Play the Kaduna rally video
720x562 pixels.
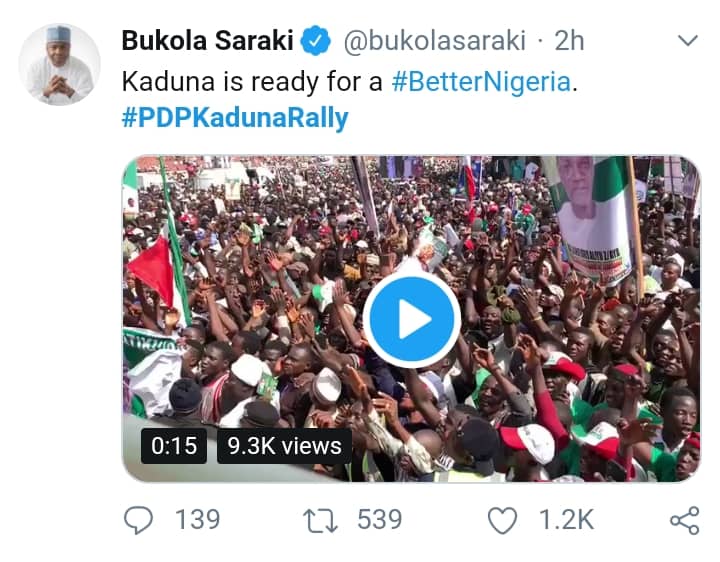412,320
